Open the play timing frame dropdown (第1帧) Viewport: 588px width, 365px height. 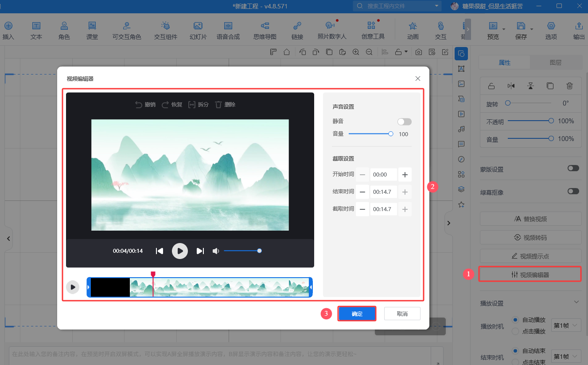click(x=566, y=326)
